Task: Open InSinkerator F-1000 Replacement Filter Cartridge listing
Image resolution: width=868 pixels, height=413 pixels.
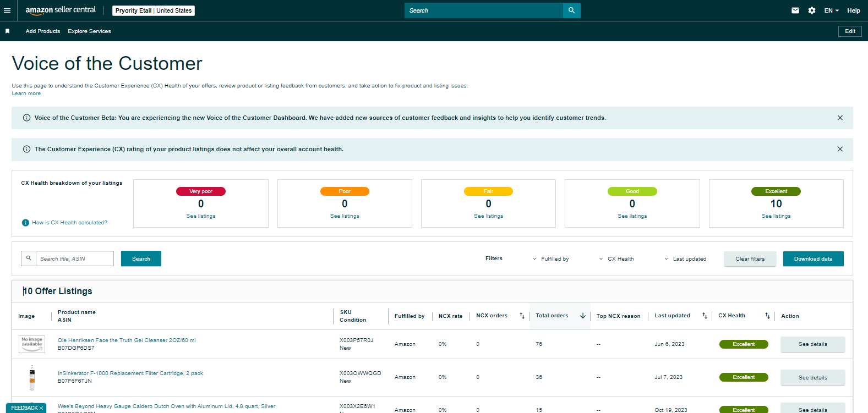Action: [130, 373]
